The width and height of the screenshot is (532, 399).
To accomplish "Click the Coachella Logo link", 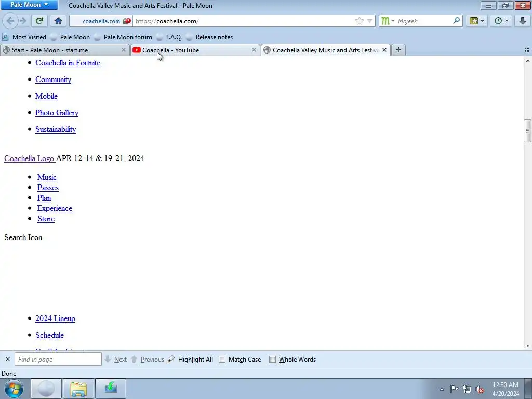I will tap(30, 158).
